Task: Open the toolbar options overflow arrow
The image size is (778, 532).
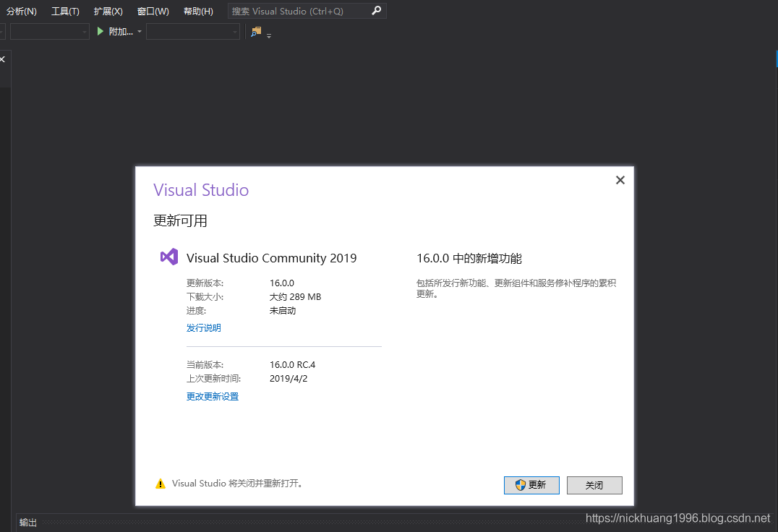Action: [269, 35]
